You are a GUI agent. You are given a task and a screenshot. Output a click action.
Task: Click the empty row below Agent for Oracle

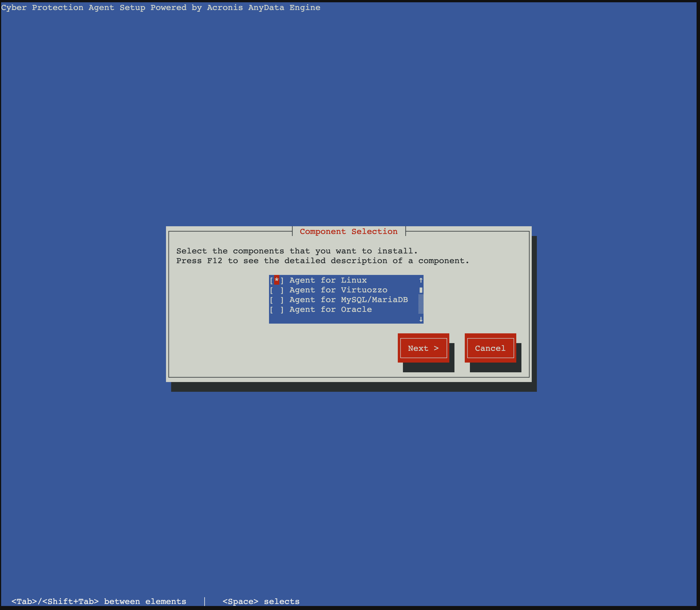coord(340,319)
